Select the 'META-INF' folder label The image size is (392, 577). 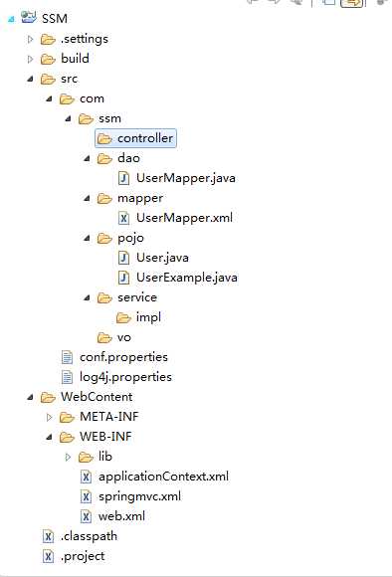click(x=109, y=417)
